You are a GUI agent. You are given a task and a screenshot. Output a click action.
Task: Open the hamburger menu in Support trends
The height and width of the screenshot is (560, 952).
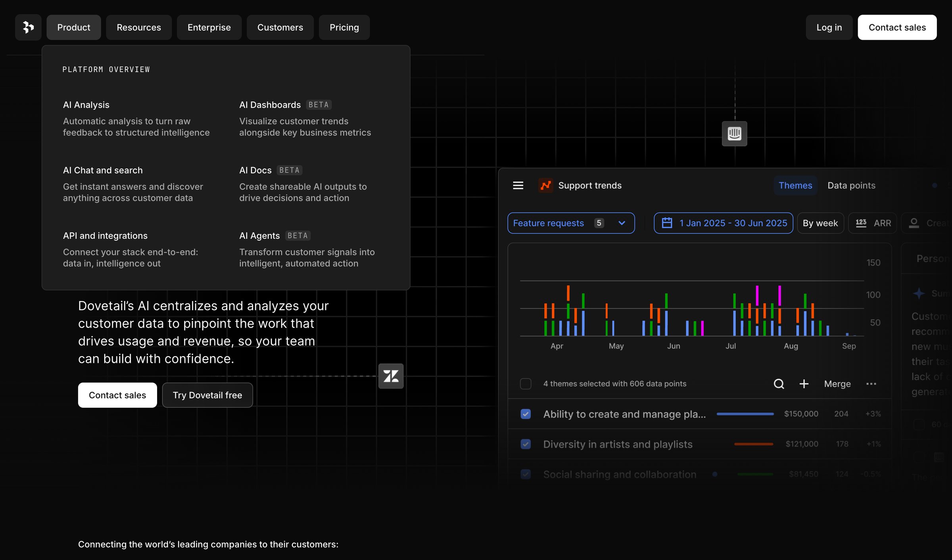(x=518, y=185)
